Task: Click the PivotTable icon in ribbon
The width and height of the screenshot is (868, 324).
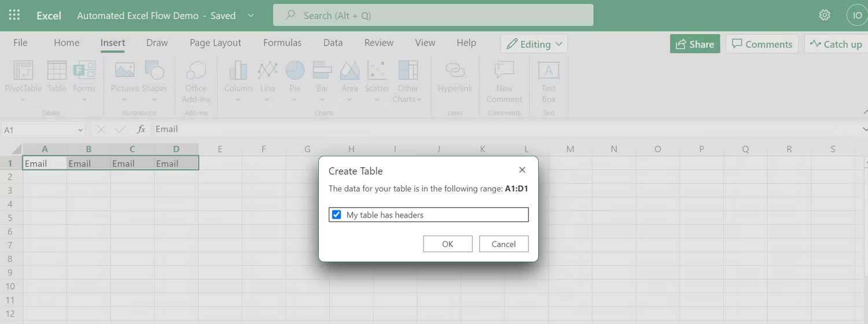Action: [23, 71]
